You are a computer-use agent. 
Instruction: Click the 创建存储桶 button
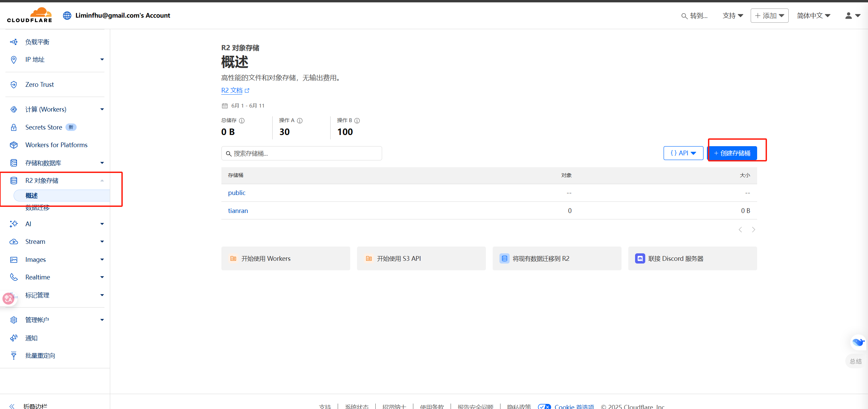click(x=732, y=153)
